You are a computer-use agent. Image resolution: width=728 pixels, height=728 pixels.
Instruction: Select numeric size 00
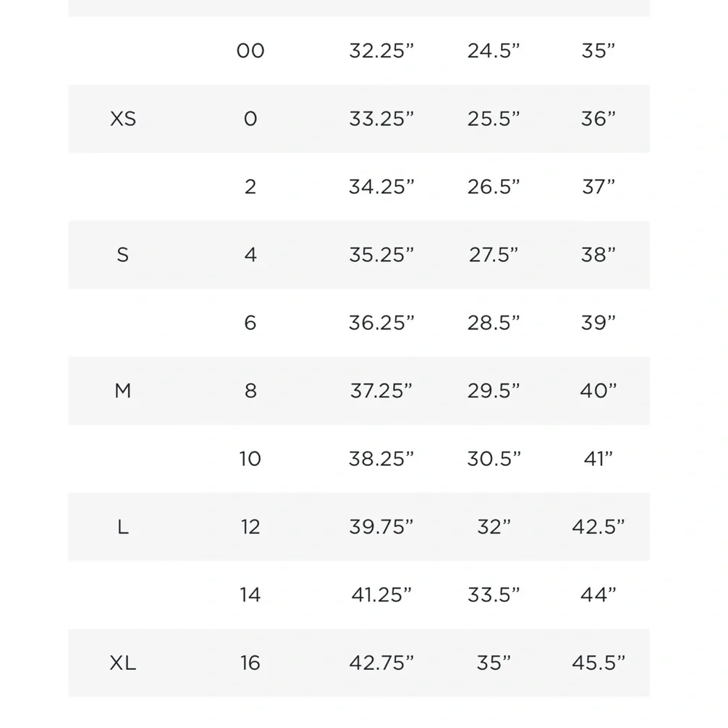click(x=250, y=51)
